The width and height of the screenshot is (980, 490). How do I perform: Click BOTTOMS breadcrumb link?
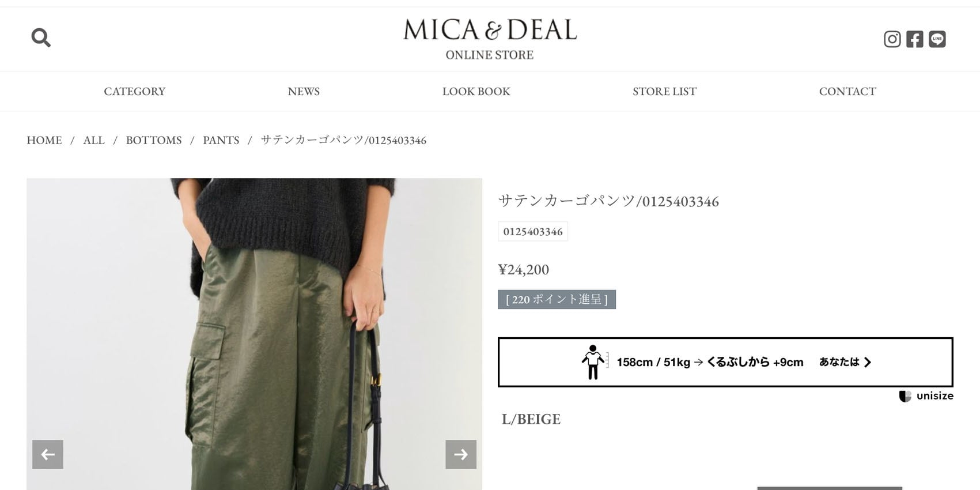[x=154, y=140]
